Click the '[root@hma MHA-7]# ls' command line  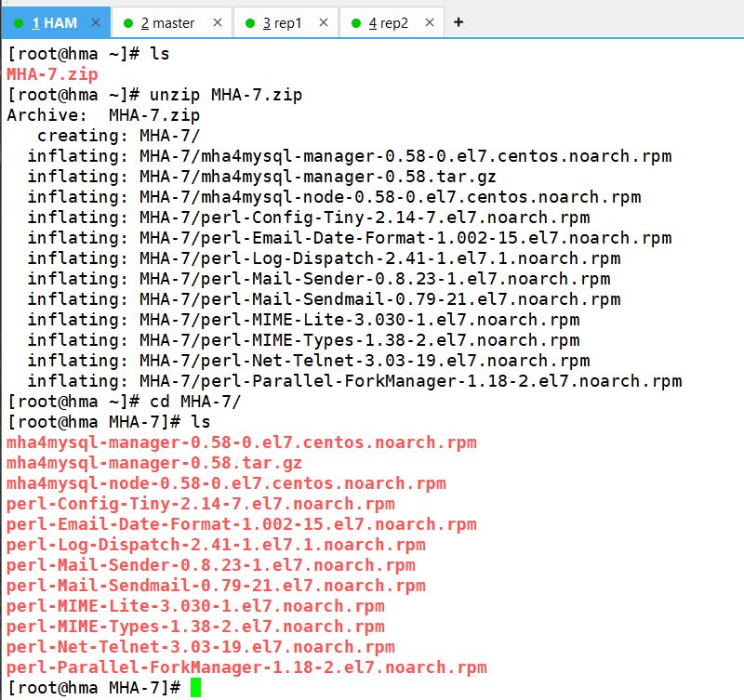point(109,422)
